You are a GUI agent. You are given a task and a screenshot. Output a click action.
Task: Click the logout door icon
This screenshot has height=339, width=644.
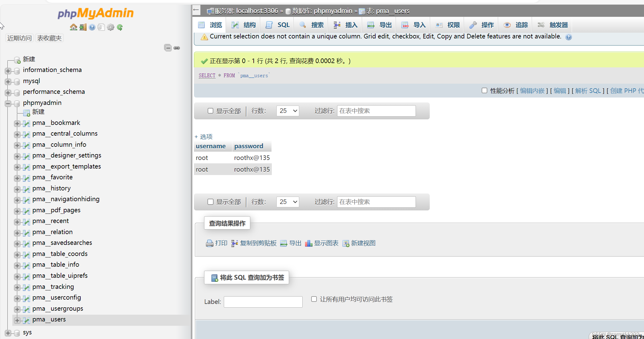coord(83,27)
